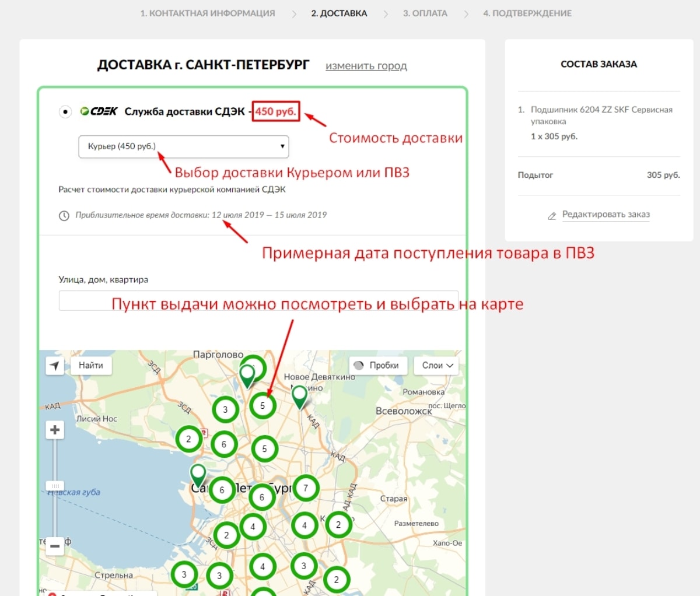
Task: Toggle the Пробки traffic layer on the map
Action: point(378,366)
